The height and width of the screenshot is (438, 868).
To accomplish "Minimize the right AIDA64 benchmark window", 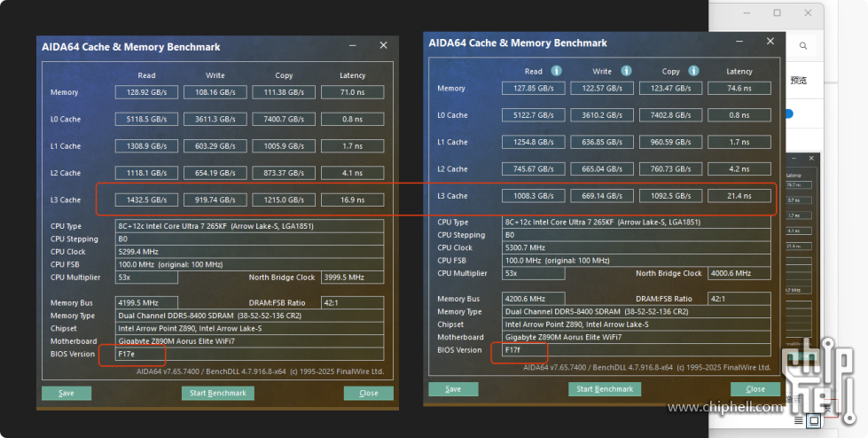I will (x=739, y=42).
